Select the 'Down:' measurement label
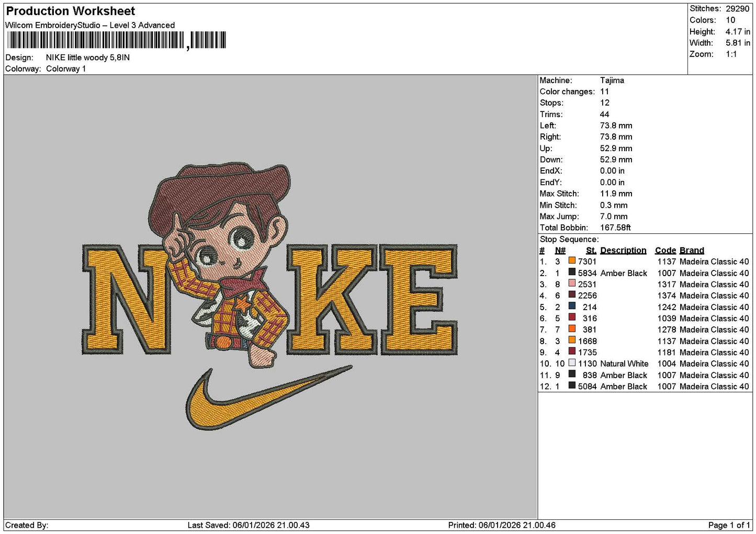 pyautogui.click(x=551, y=160)
